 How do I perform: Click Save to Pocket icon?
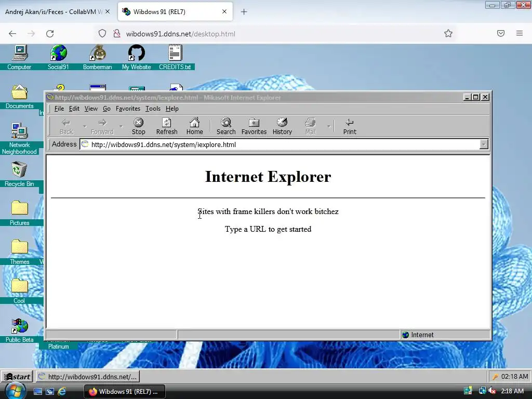click(x=501, y=33)
